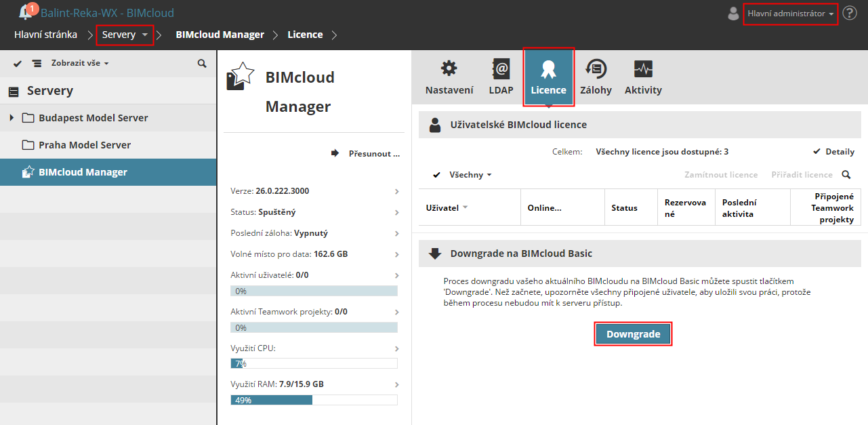Screen dimensions: 868x425
Task: Click the Přesunout move button
Action: (x=366, y=154)
